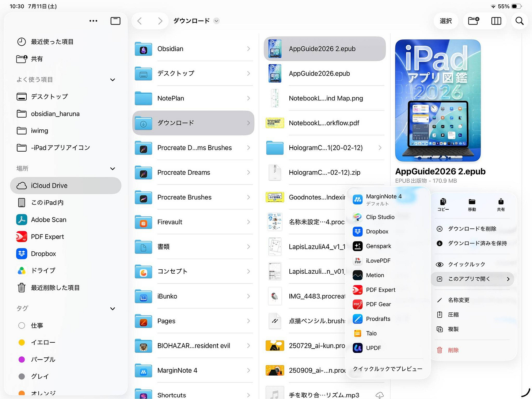Screen dimensions: 532x399
Task: Open the file with Metion
Action: click(x=387, y=275)
